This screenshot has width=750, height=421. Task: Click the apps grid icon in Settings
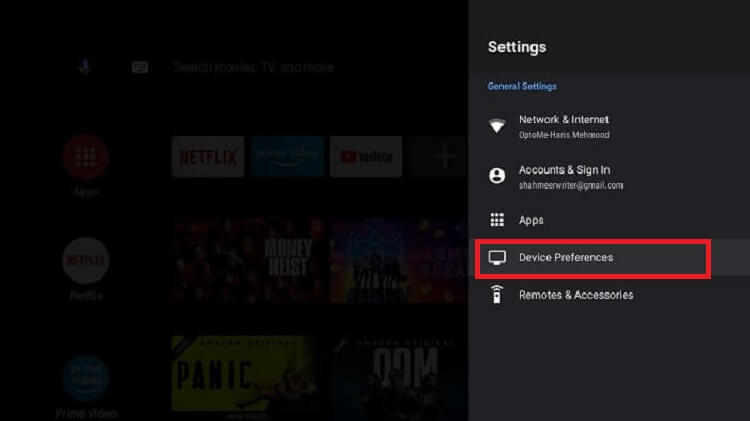click(497, 220)
